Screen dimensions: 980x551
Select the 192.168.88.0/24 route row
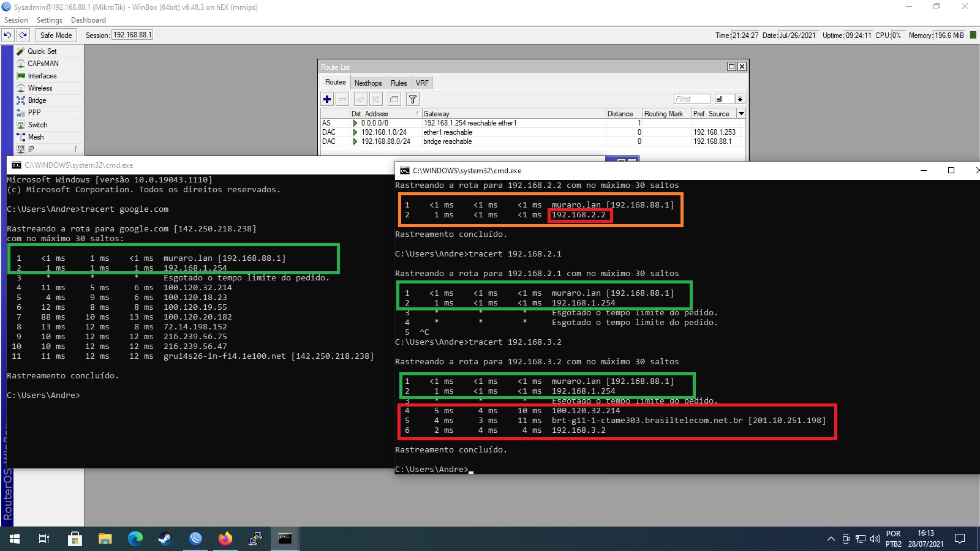point(533,141)
